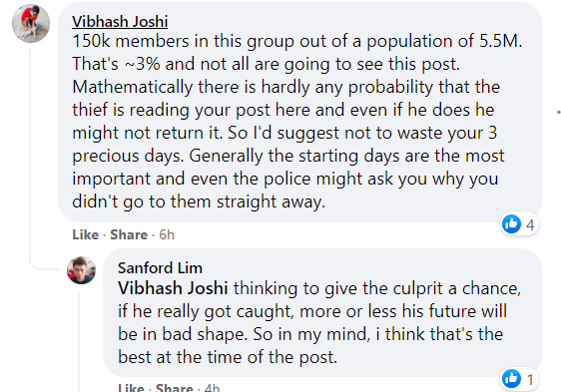Like Vibhash Joshi's comment
The image size is (561, 392).
pos(85,234)
